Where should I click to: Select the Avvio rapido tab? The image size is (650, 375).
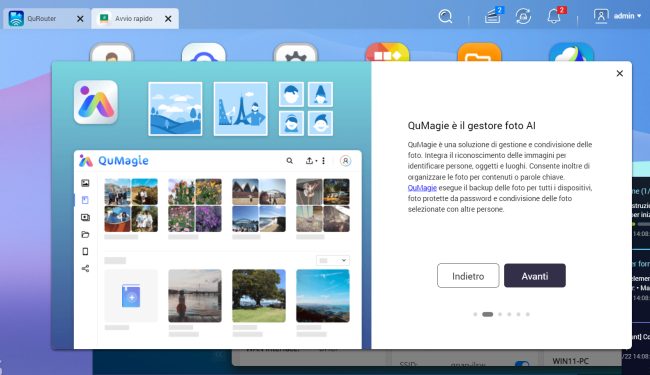[x=133, y=19]
